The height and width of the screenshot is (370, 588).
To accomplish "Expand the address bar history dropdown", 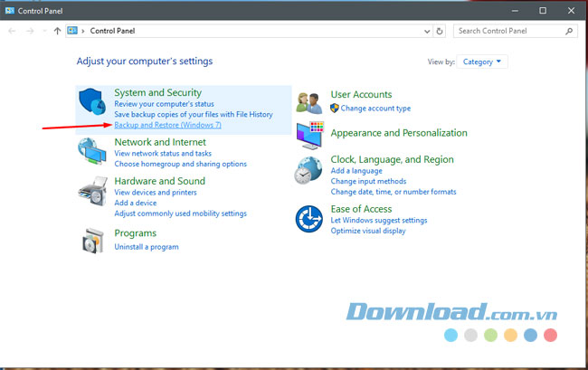I will pyautogui.click(x=427, y=31).
